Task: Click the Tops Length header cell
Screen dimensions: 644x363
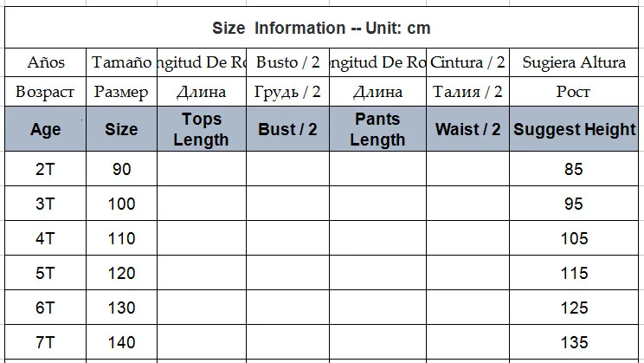Action: pos(201,130)
